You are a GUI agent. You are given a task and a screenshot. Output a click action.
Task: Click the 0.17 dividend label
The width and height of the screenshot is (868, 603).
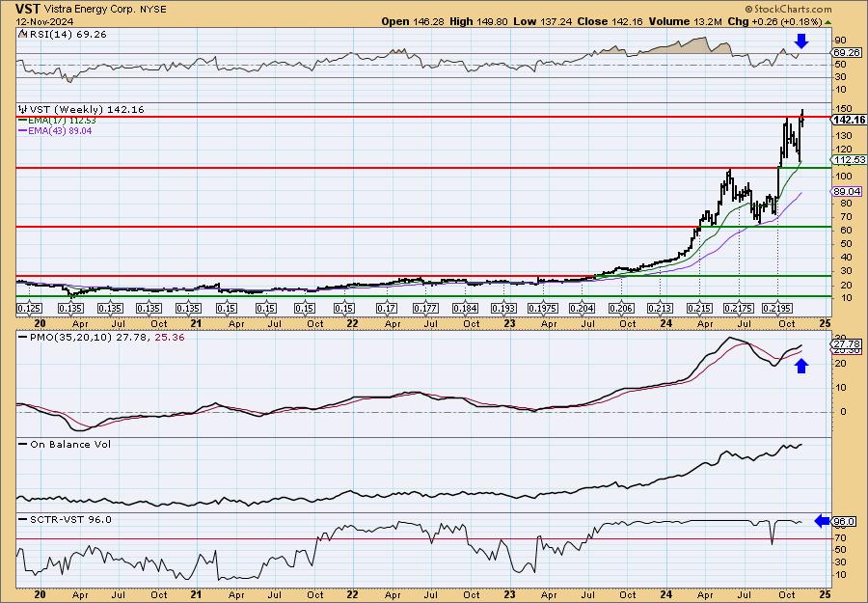(386, 308)
